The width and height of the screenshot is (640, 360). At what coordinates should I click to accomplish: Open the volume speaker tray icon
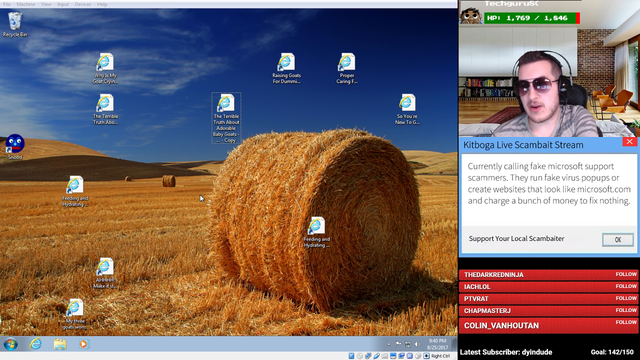[x=417, y=344]
